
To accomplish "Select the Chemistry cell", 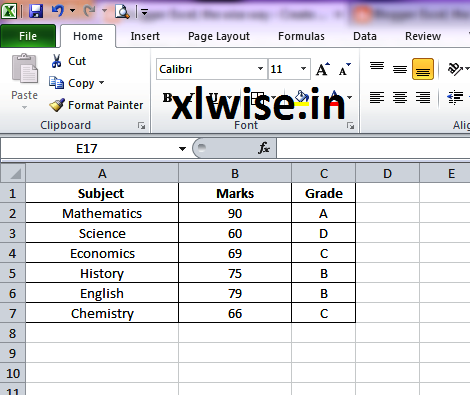I will [102, 313].
